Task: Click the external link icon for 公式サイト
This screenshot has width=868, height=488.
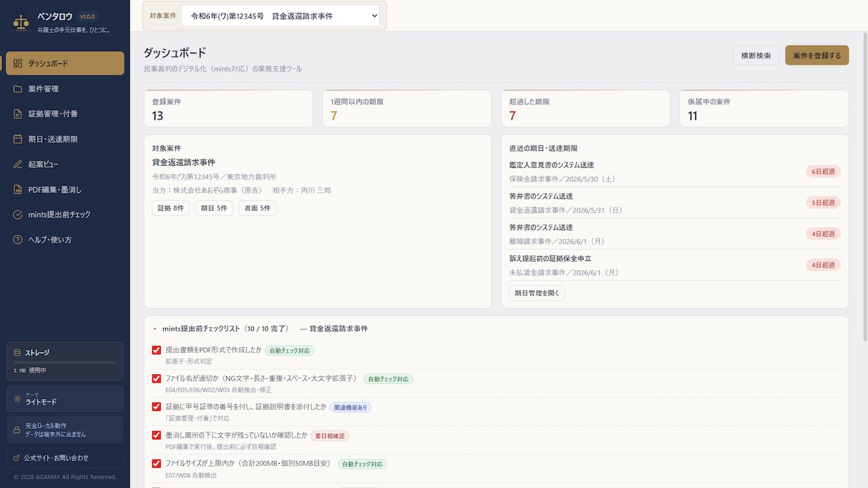Action: [17, 457]
